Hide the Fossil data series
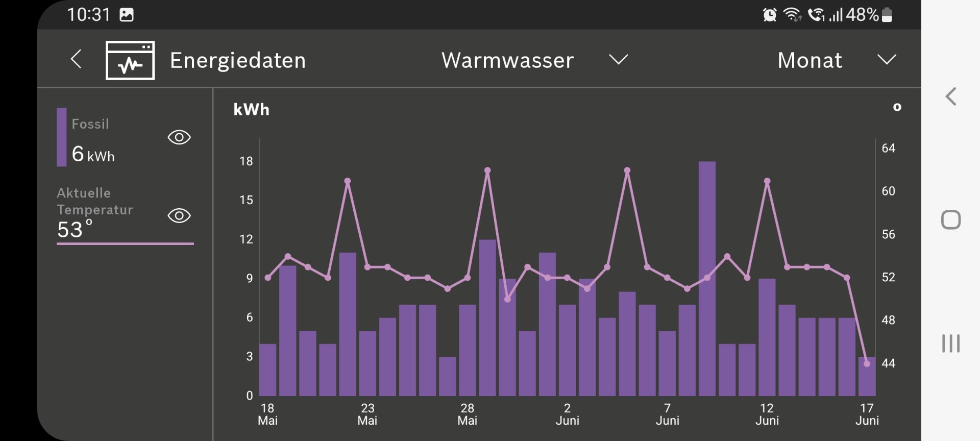 pyautogui.click(x=179, y=137)
